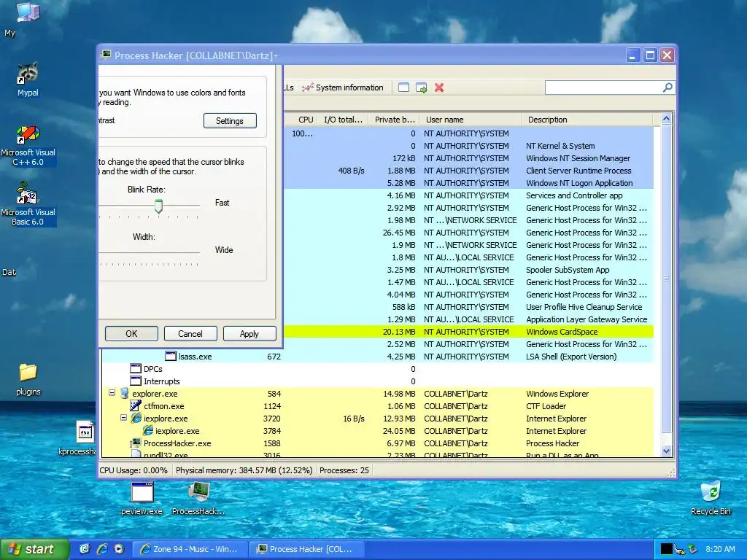Click the iexplore.exe PID 3720 icon
This screenshot has width=747, height=560.
click(136, 418)
